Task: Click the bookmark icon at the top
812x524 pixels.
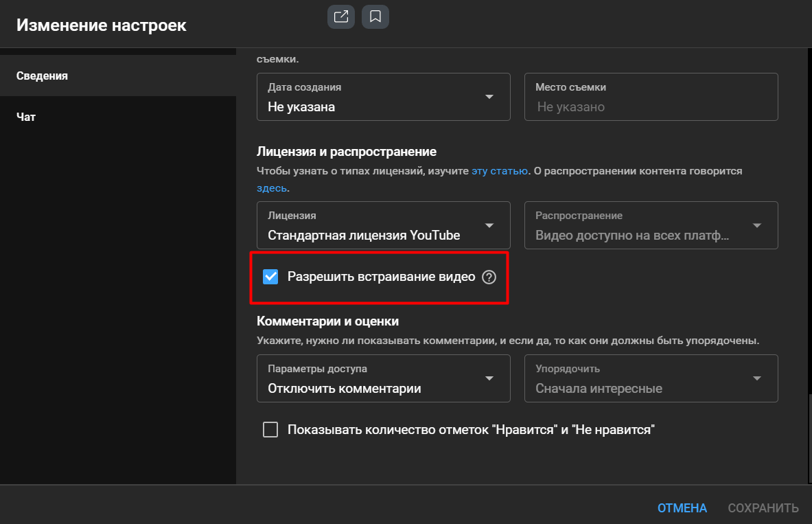Action: point(375,17)
